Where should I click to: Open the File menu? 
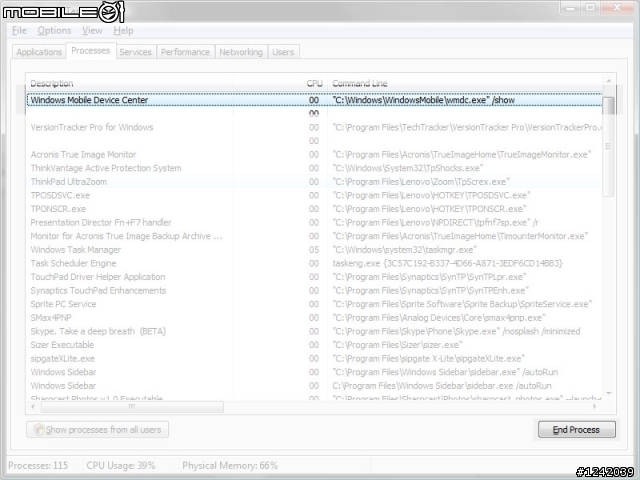click(19, 31)
